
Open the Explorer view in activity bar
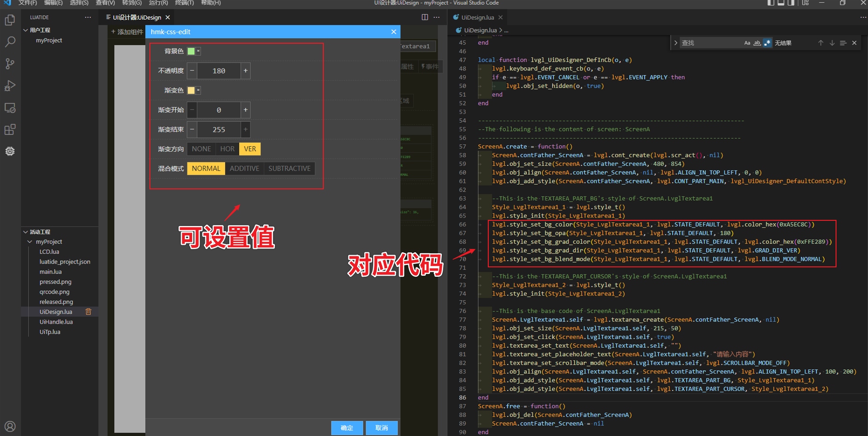pyautogui.click(x=10, y=20)
